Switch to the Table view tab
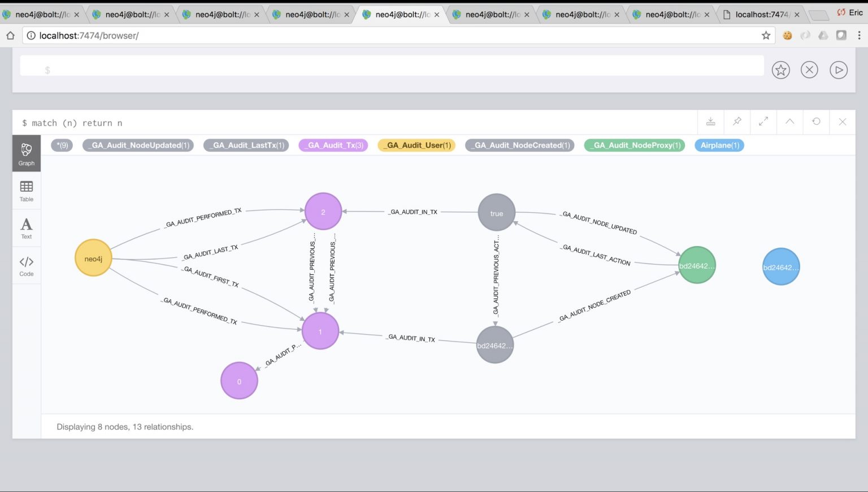Viewport: 868px width, 492px height. (26, 191)
